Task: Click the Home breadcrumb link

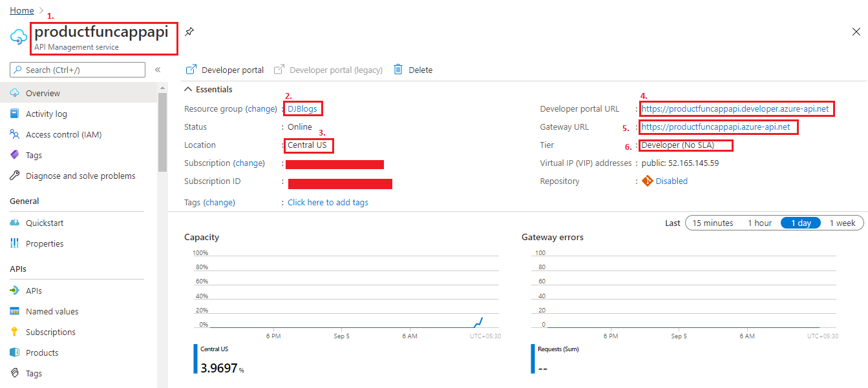Action: 22,10
